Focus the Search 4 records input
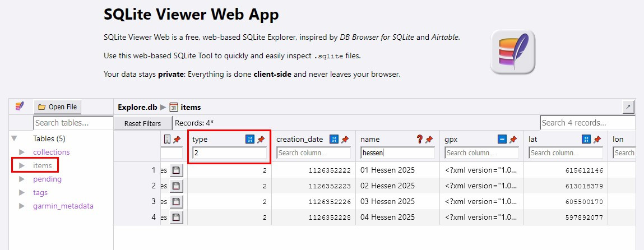The image size is (644, 250). tap(588, 123)
